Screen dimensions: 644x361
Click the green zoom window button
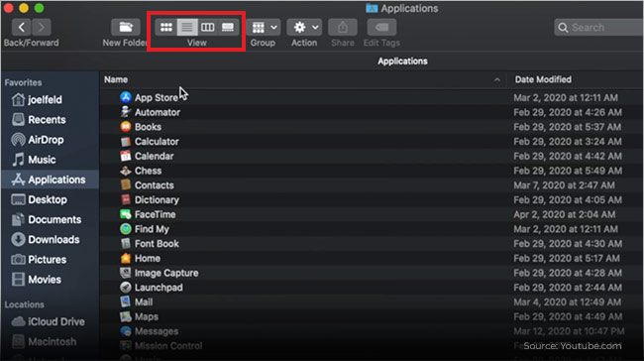click(40, 8)
